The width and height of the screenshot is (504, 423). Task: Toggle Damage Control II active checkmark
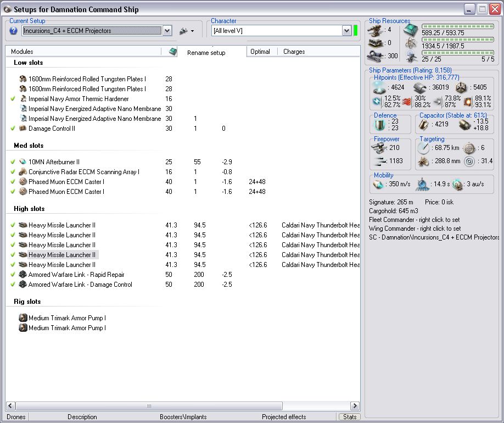click(x=13, y=129)
